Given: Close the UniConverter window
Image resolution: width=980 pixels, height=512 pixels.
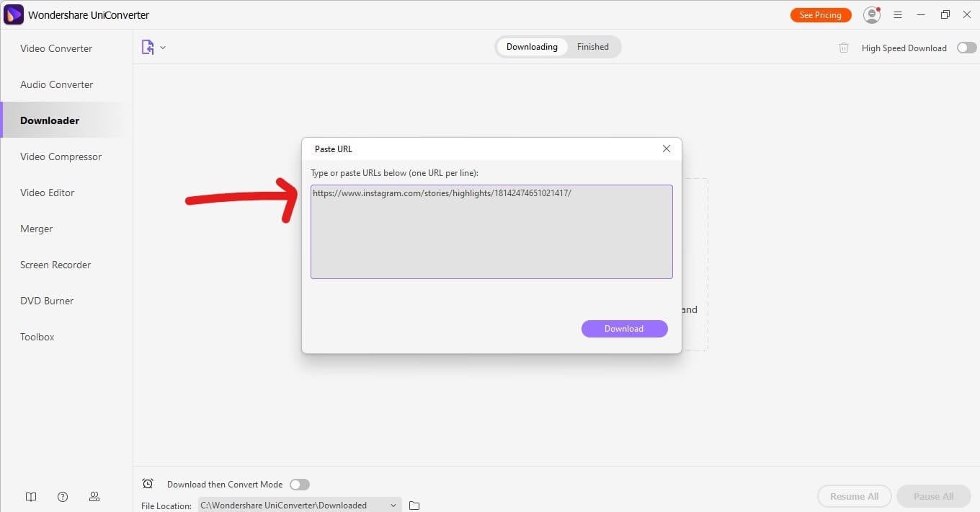Looking at the screenshot, I should coord(968,14).
